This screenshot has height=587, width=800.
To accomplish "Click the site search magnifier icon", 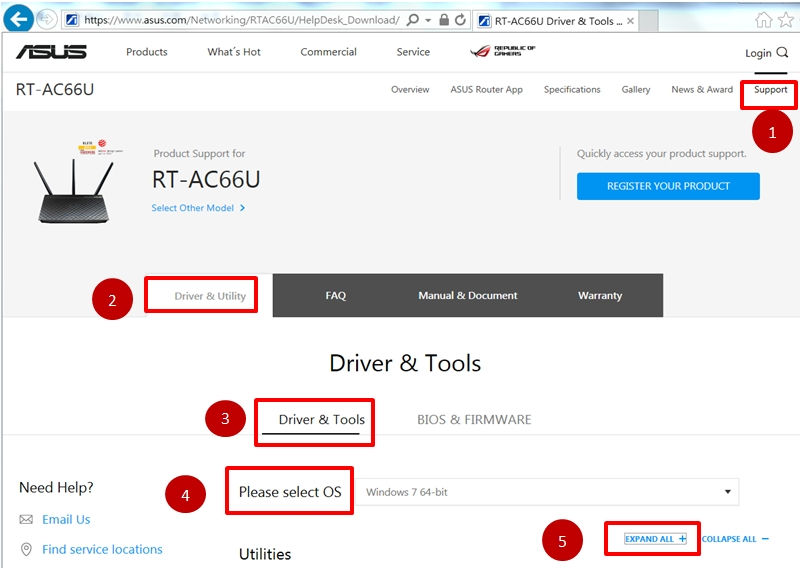I will coord(783,53).
